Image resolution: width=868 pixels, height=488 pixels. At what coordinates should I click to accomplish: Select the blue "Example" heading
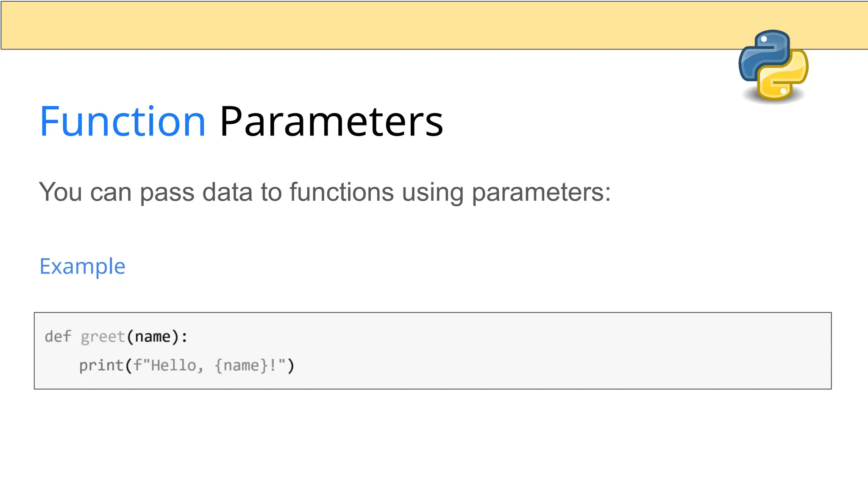pos(82,266)
